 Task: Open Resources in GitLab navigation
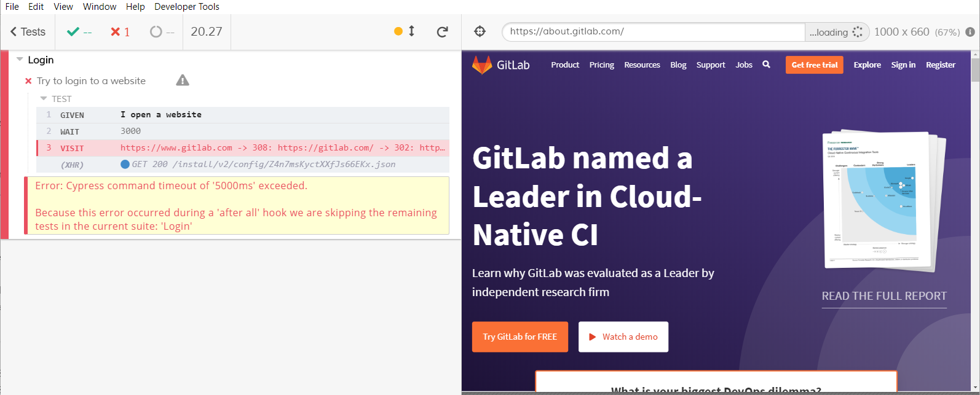click(x=642, y=65)
